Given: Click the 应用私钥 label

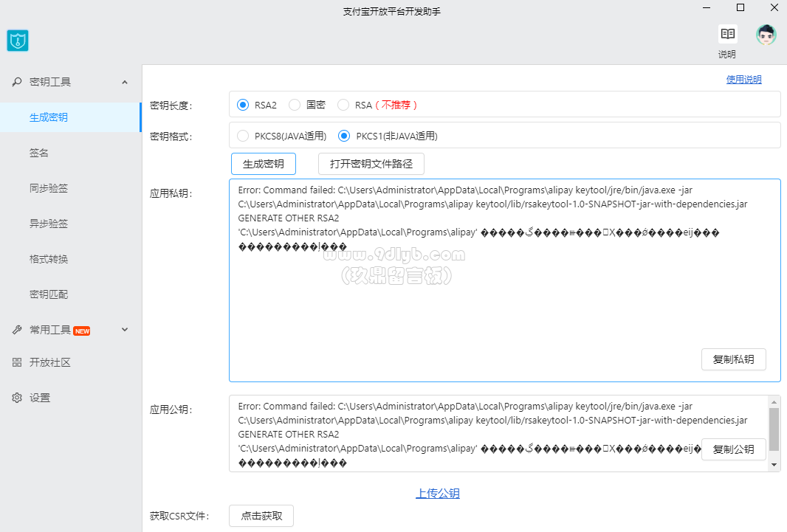Looking at the screenshot, I should coord(171,193).
